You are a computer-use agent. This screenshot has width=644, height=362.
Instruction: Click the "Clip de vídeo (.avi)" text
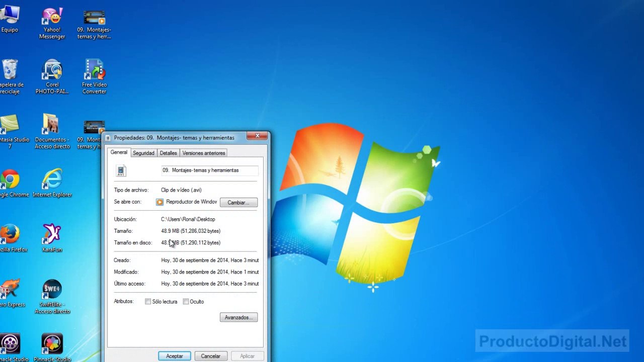pos(181,190)
